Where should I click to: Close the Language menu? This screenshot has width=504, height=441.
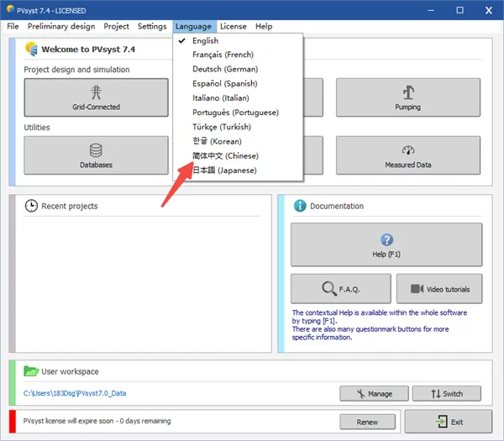pos(193,26)
